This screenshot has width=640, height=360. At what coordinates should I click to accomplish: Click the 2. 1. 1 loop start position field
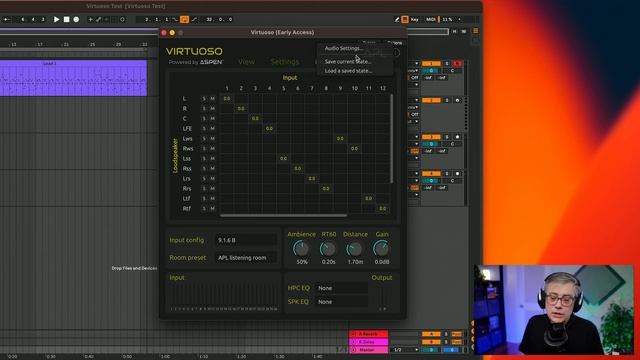coord(157,19)
